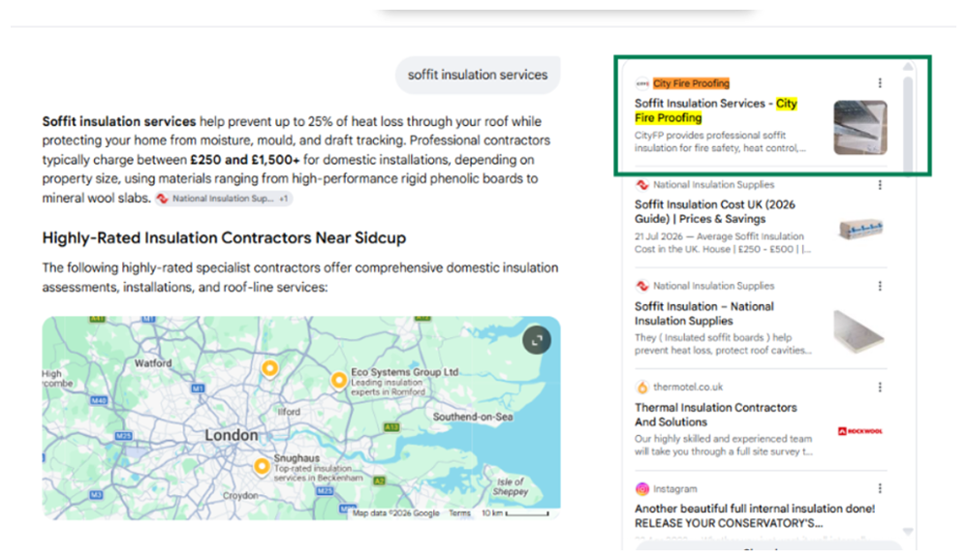
Task: Open the three-dot menu beside Soffit Insulation – National Insulation Supplies
Action: [880, 286]
